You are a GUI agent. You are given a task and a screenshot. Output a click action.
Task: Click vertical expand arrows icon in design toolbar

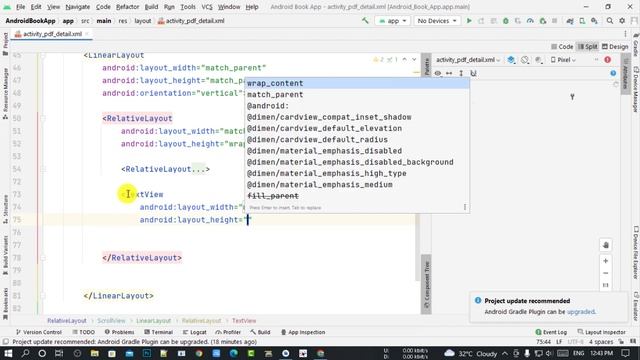[461, 73]
